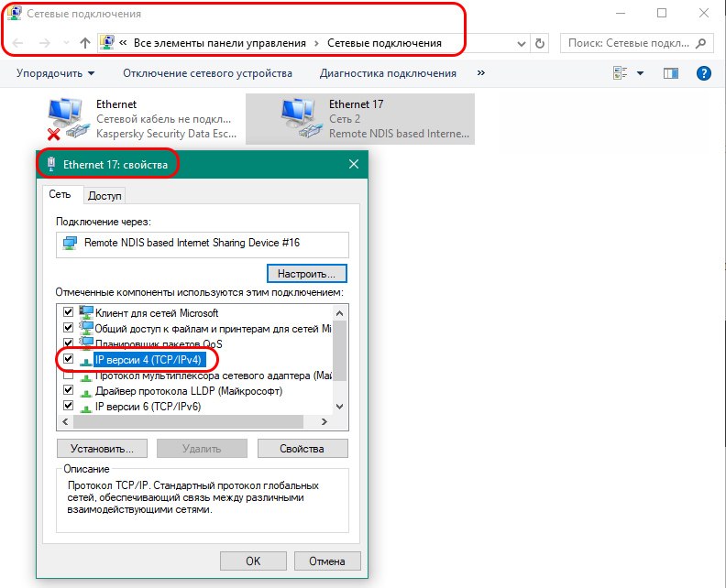Toggle Клиент для сетей Microsoft checkbox
The width and height of the screenshot is (726, 588).
point(68,311)
